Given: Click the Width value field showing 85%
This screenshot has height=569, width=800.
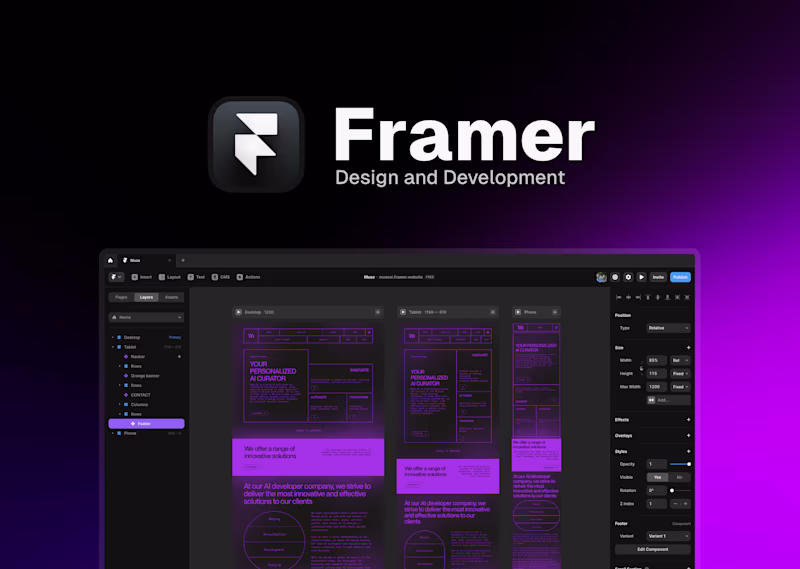Looking at the screenshot, I should pos(657,360).
